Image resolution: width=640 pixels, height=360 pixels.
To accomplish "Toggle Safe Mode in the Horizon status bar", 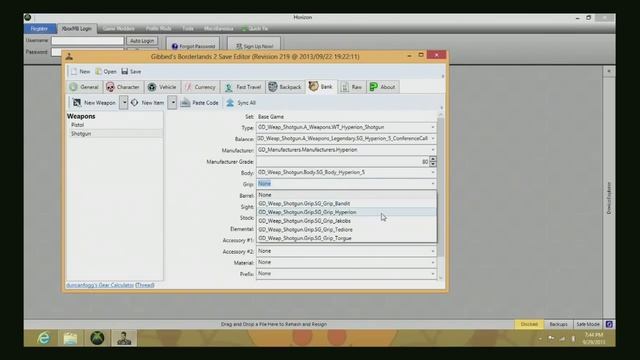I will [x=588, y=324].
